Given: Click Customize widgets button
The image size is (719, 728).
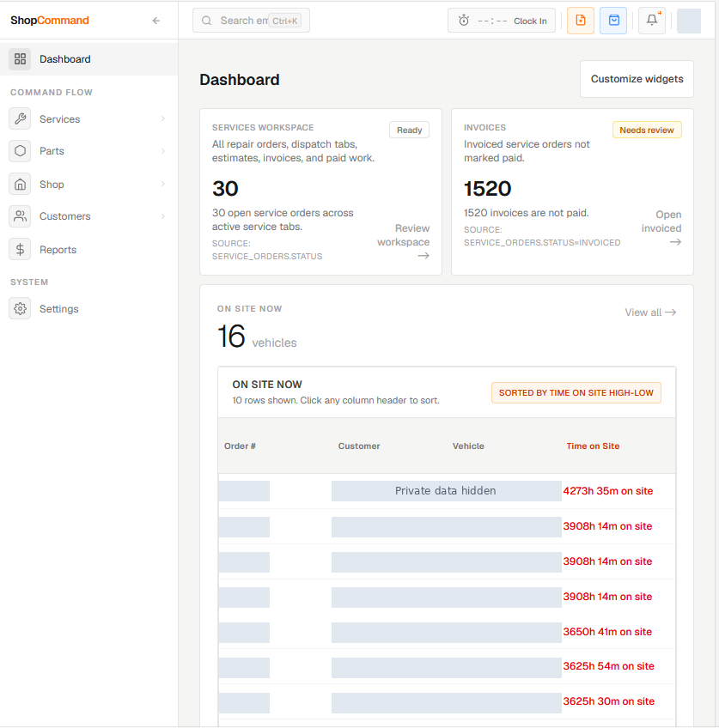Looking at the screenshot, I should pos(637,79).
